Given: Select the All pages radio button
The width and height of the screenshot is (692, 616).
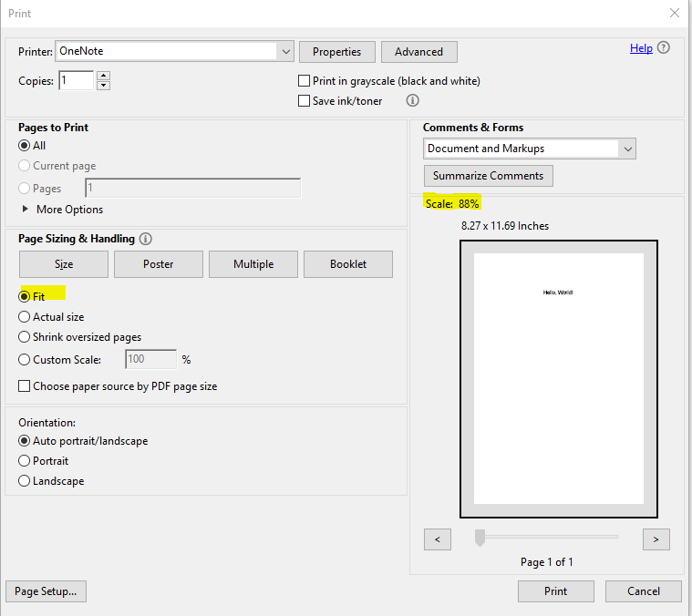Looking at the screenshot, I should 25,146.
